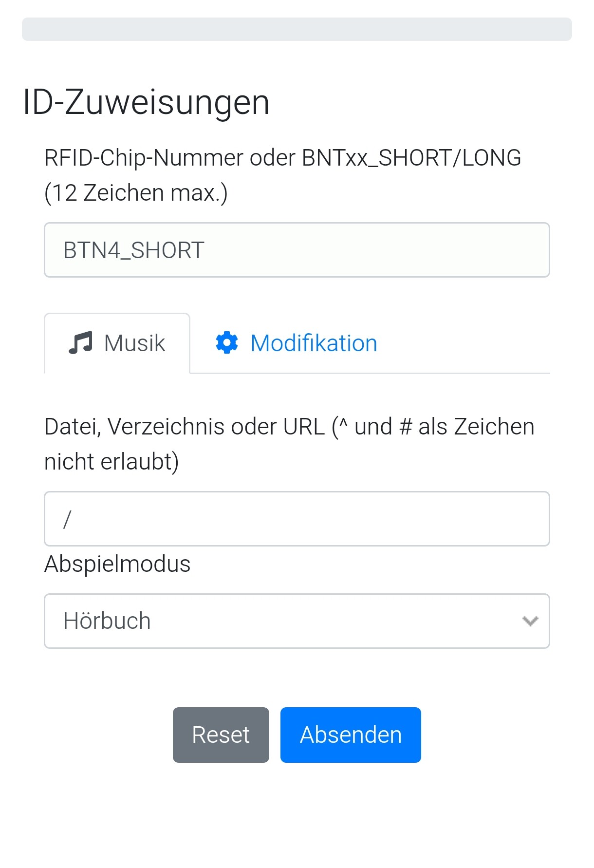Click the music note icon
594x868 pixels.
pyautogui.click(x=80, y=343)
